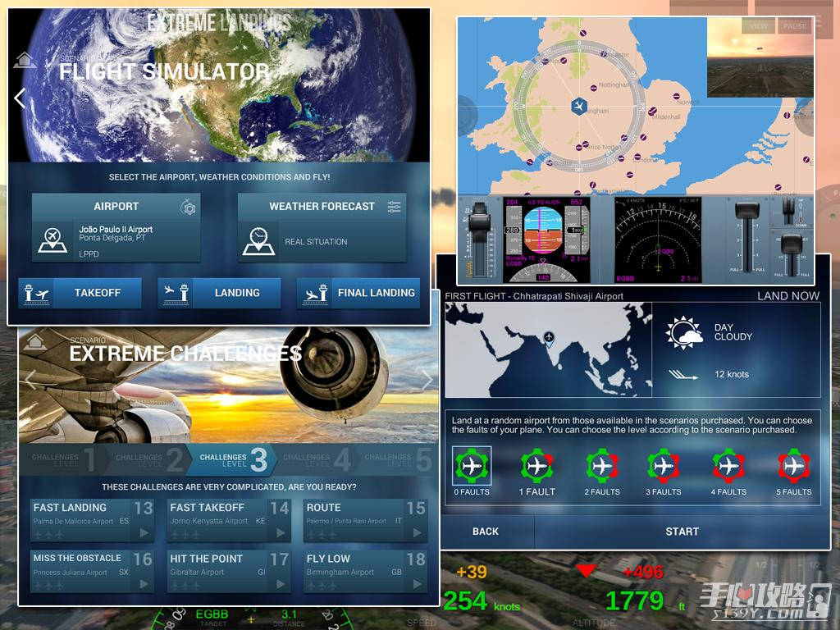Tap home icon in Extreme Challenges panel
The height and width of the screenshot is (630, 840).
pos(34,341)
